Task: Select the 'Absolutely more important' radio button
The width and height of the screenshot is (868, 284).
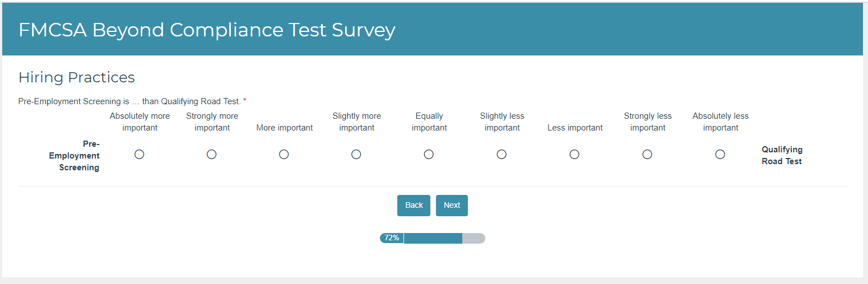Action: [140, 155]
